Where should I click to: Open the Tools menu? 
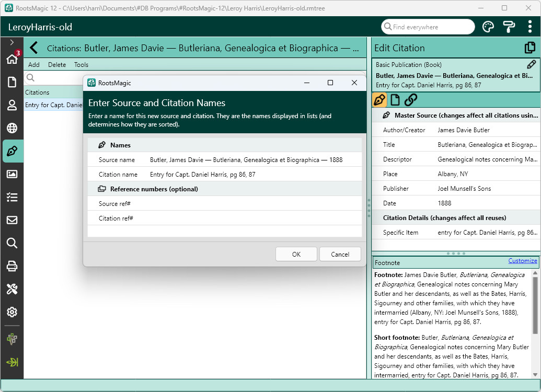click(x=81, y=64)
